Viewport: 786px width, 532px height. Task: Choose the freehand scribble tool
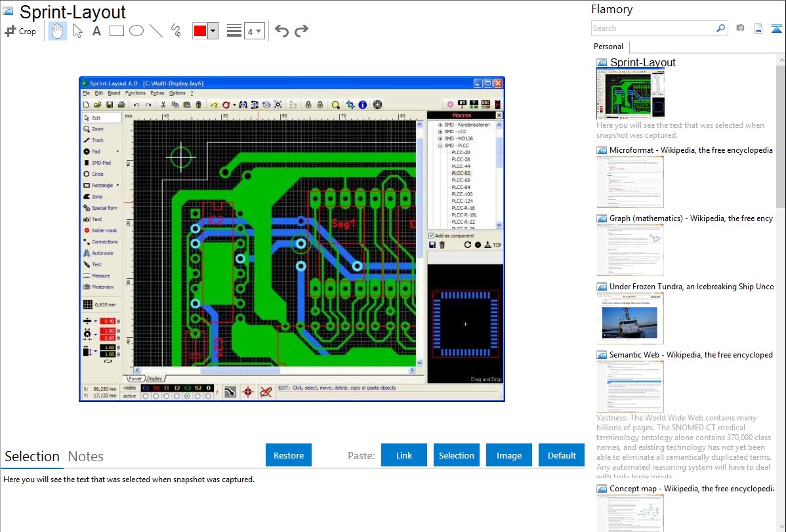coord(176,31)
